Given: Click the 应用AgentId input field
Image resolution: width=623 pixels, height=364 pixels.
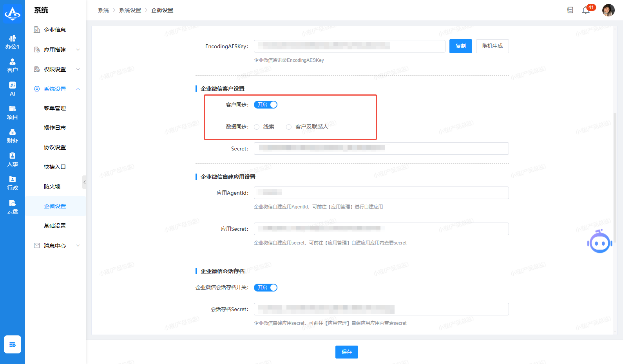Looking at the screenshot, I should [x=381, y=193].
